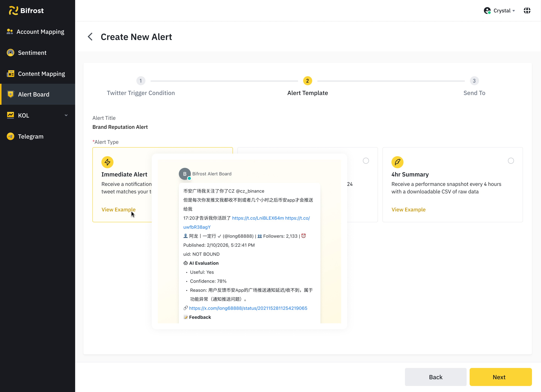The width and height of the screenshot is (541, 392).
Task: Click the Alert Board shield icon
Action: pyautogui.click(x=11, y=94)
